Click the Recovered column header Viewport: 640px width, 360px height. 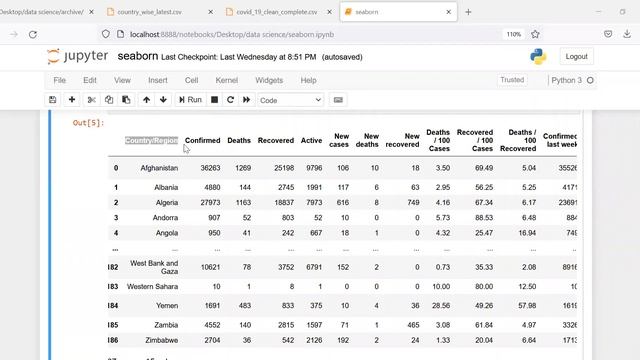276,140
